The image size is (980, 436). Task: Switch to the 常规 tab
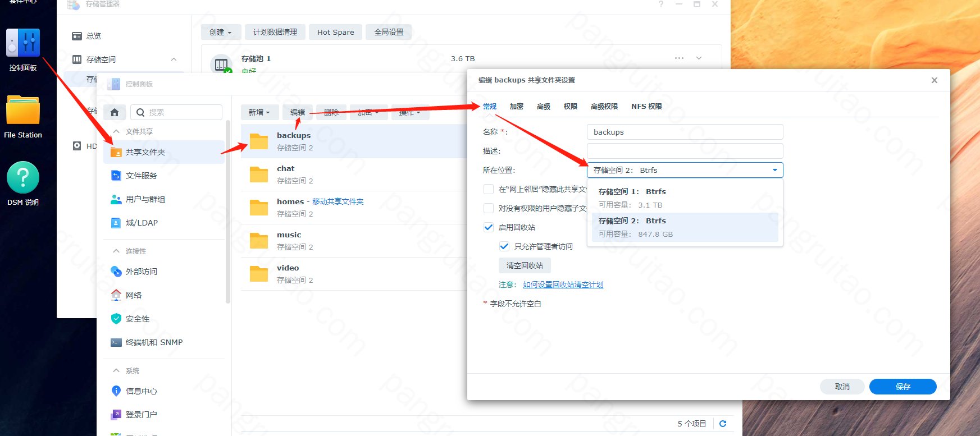490,107
